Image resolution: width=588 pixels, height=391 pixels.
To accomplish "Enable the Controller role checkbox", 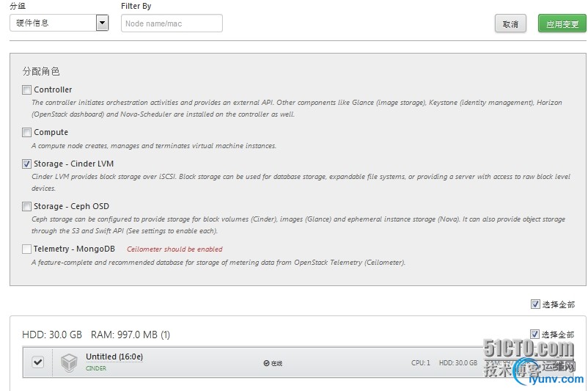I will coord(27,90).
